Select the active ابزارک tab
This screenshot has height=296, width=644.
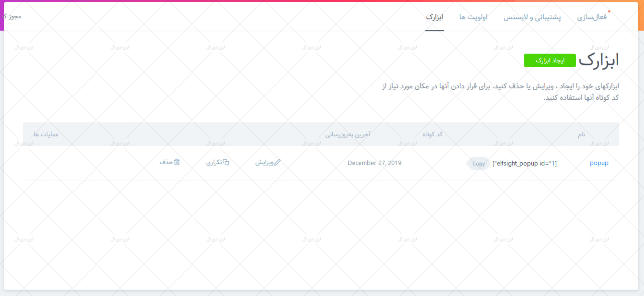point(435,17)
